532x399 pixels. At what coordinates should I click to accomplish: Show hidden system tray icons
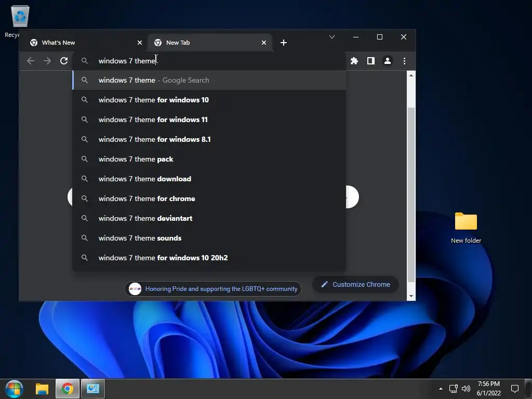pos(441,389)
